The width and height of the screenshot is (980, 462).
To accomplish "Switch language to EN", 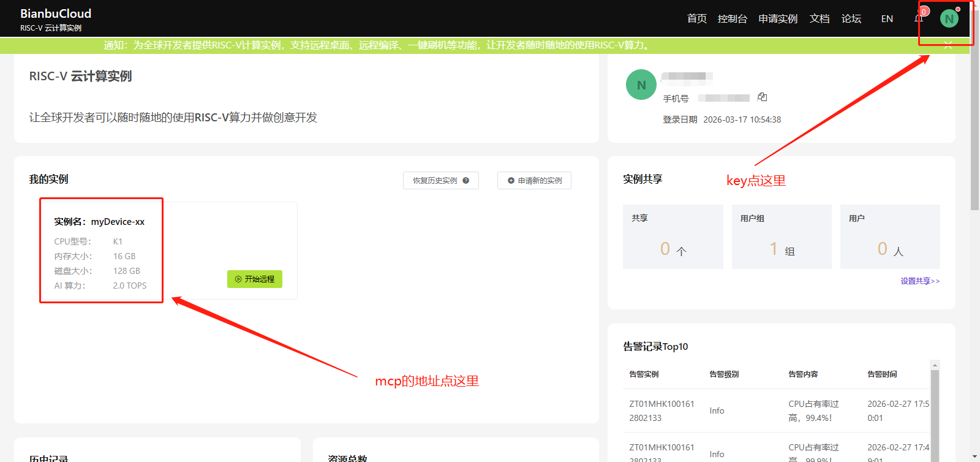I will [886, 19].
